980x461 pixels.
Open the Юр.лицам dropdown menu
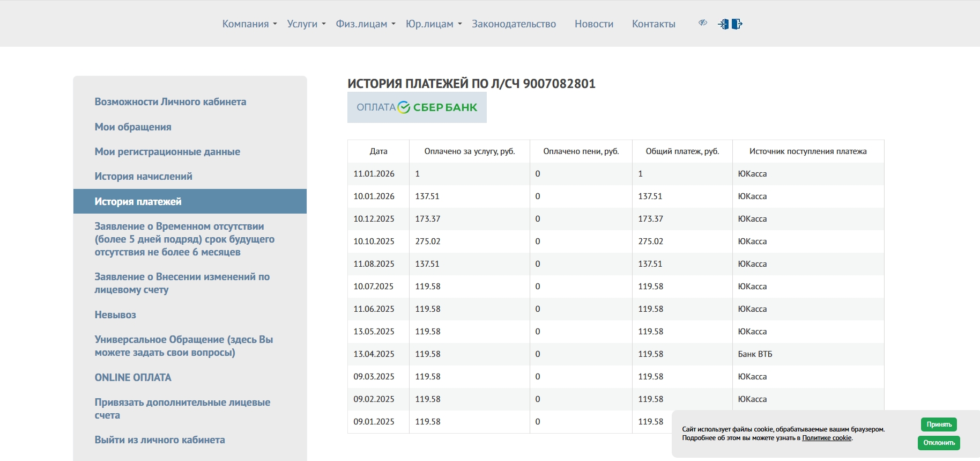(433, 24)
